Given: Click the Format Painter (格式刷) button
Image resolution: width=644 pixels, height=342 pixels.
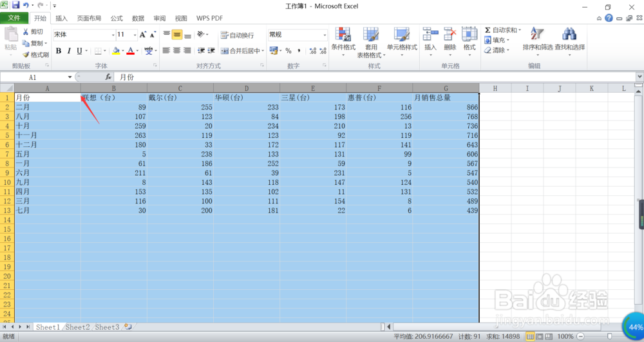Looking at the screenshot, I should [x=35, y=55].
